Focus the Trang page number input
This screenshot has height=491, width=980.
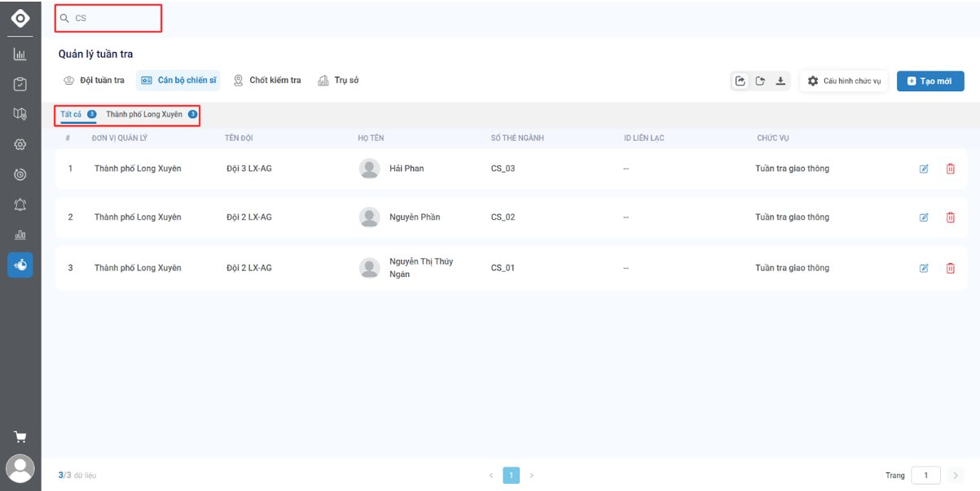pyautogui.click(x=926, y=475)
